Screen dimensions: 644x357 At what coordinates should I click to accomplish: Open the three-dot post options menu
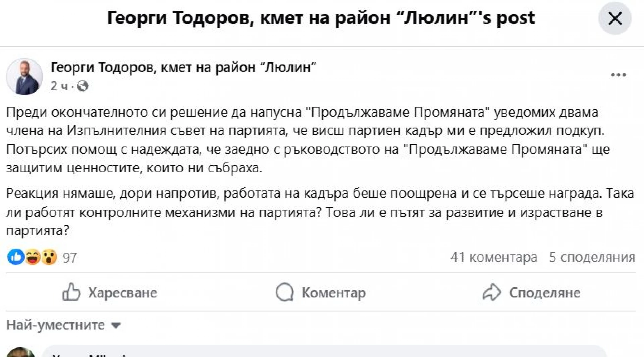[618, 75]
